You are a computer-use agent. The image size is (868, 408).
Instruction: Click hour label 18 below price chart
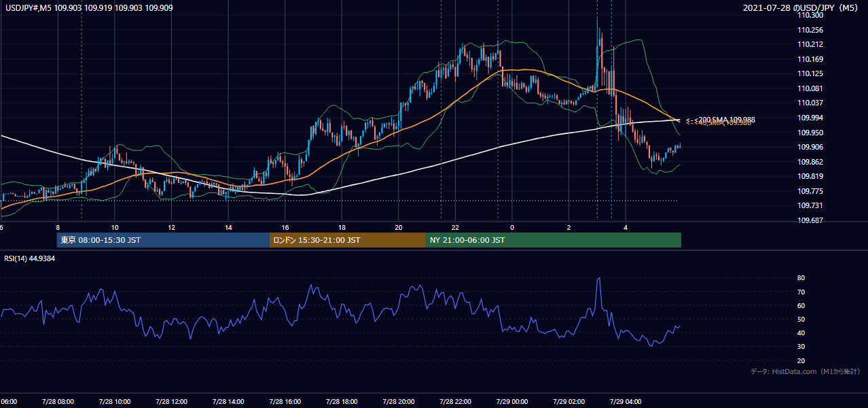click(x=342, y=227)
